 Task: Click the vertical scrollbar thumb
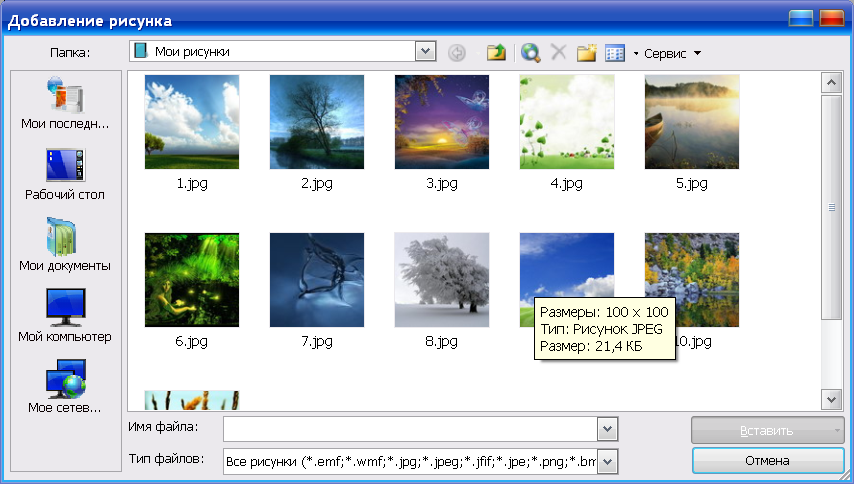click(x=831, y=207)
